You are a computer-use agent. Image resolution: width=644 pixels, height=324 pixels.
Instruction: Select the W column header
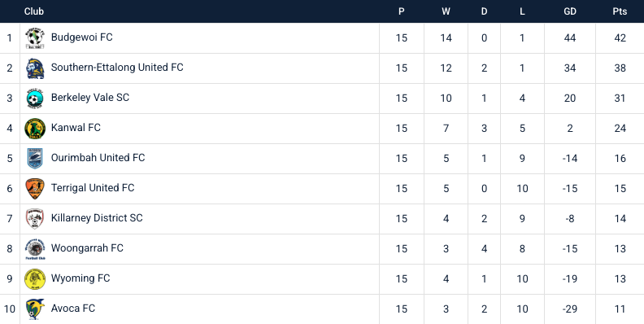pyautogui.click(x=446, y=11)
